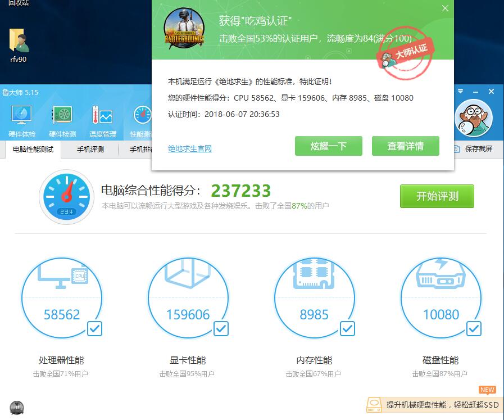Click the memory score 8985 in the circle
This screenshot has height=420, width=504.
pos(314,314)
